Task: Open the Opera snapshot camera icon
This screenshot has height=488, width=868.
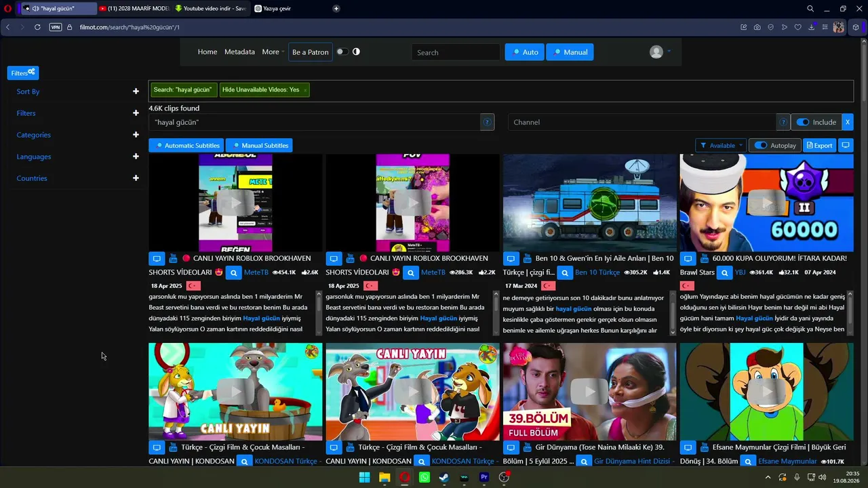Action: pyautogui.click(x=757, y=27)
